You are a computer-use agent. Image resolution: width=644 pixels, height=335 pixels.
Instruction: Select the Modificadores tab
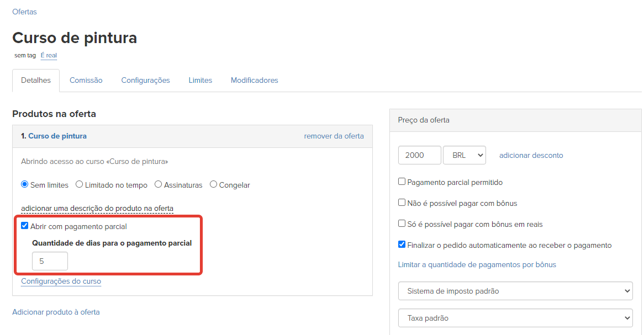pos(254,80)
